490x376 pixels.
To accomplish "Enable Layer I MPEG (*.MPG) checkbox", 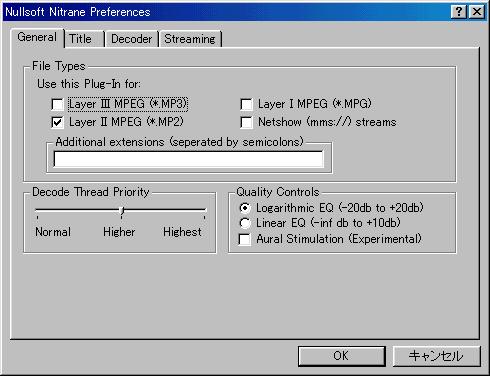I will [x=246, y=104].
